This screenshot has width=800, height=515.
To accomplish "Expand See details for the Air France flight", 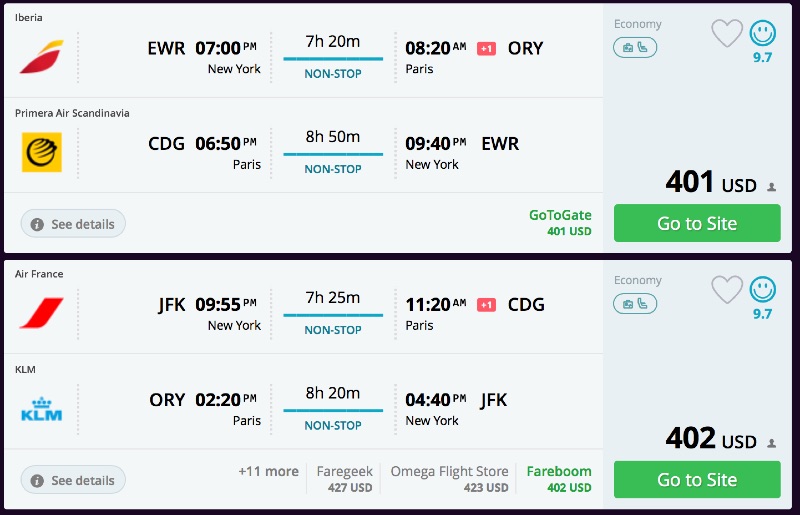I will (73, 480).
